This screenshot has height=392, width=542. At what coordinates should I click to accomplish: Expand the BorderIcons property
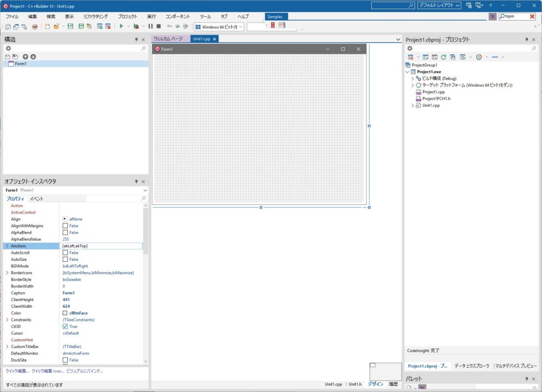click(7, 273)
